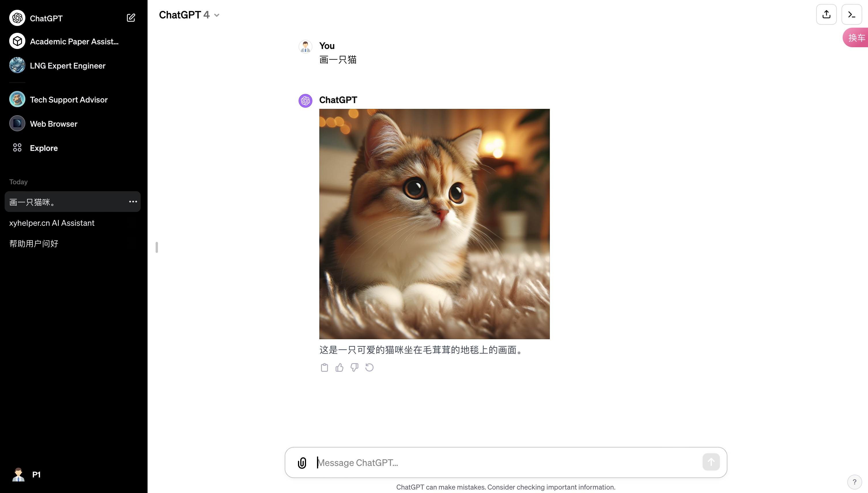Share the conversation via the upload icon
The image size is (868, 493).
pos(826,15)
